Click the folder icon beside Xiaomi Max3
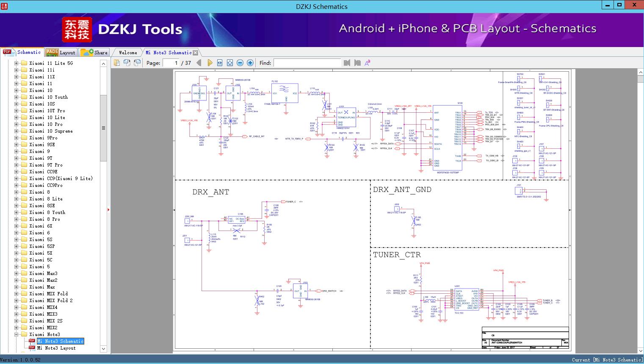The height and width of the screenshot is (364, 644). pyautogui.click(x=24, y=273)
